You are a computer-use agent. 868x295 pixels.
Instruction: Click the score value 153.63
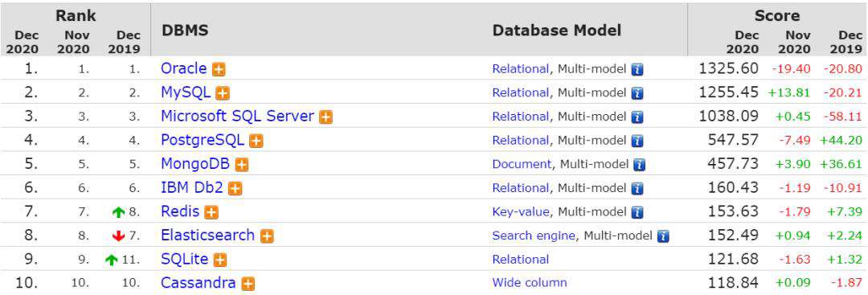[733, 212]
